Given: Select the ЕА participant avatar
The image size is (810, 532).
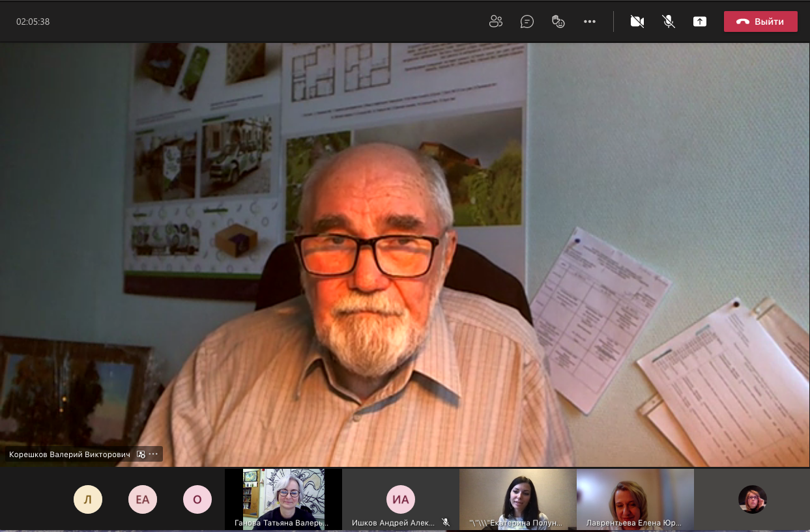Looking at the screenshot, I should (143, 499).
